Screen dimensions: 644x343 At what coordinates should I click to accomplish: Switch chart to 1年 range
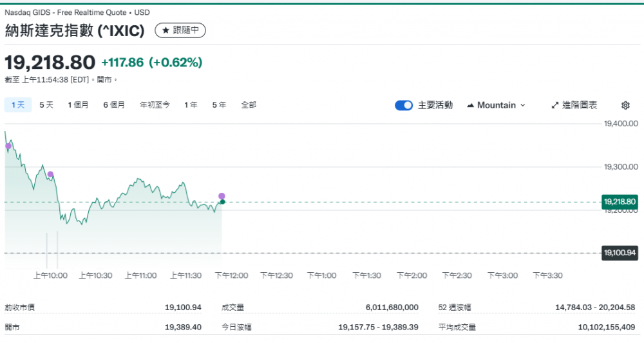click(191, 104)
